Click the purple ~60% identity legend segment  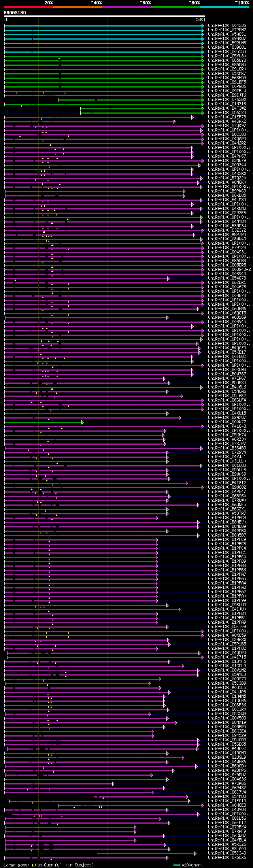126,7
